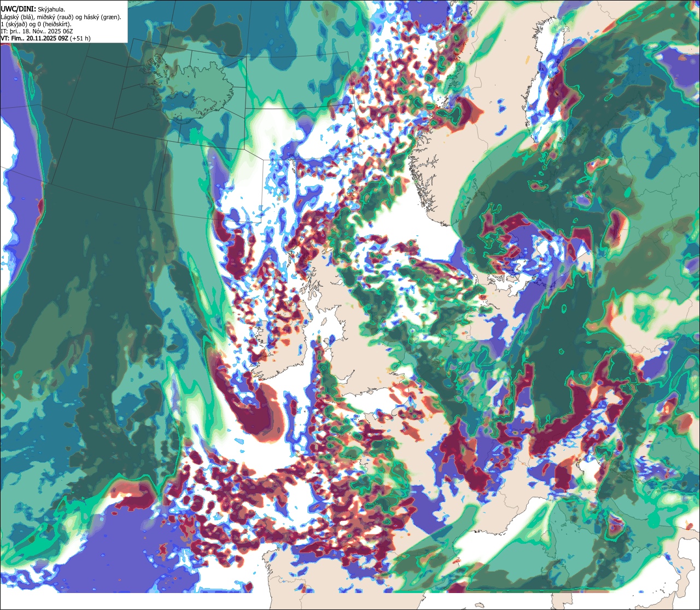Click the 'VT: Fim.. 20.11.2025 09Z (+51 h)' line
700x610 pixels.
tap(46, 38)
